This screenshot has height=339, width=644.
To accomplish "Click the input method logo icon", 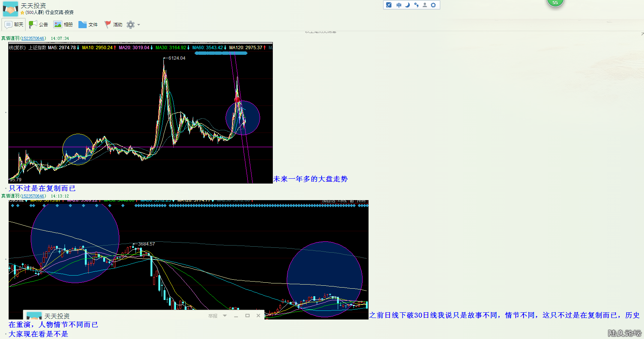I will [389, 5].
